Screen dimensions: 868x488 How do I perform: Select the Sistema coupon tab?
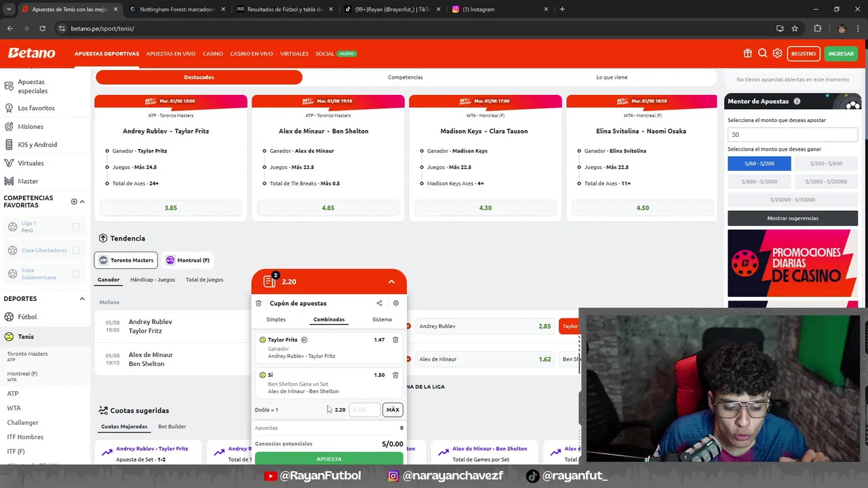click(x=382, y=319)
